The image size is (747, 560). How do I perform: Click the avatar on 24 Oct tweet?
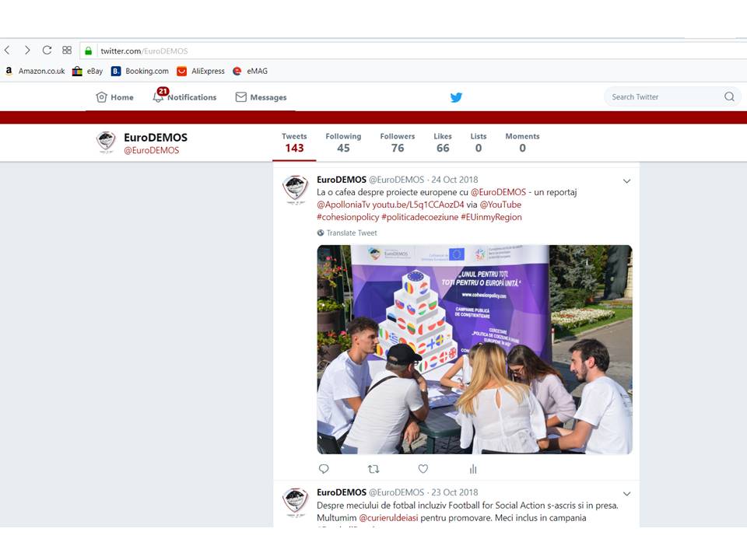296,189
